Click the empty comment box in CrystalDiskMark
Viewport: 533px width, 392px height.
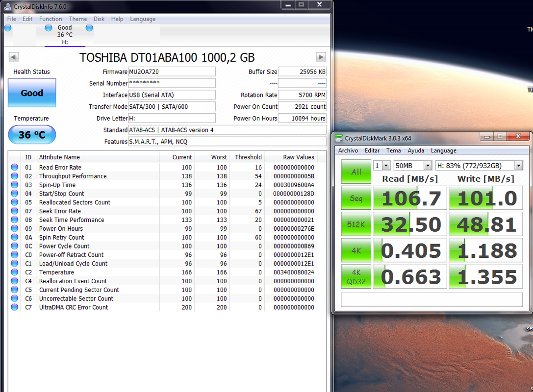431,299
